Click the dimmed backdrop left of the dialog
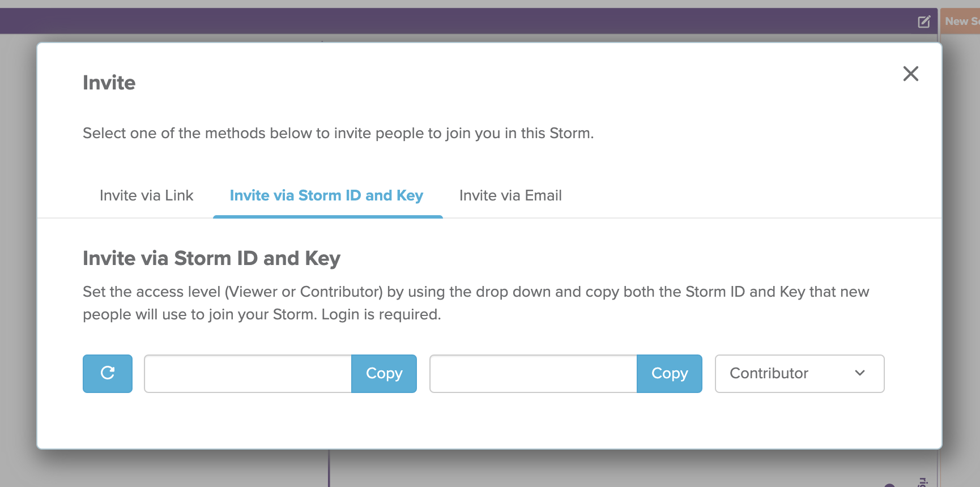 pos(18,255)
